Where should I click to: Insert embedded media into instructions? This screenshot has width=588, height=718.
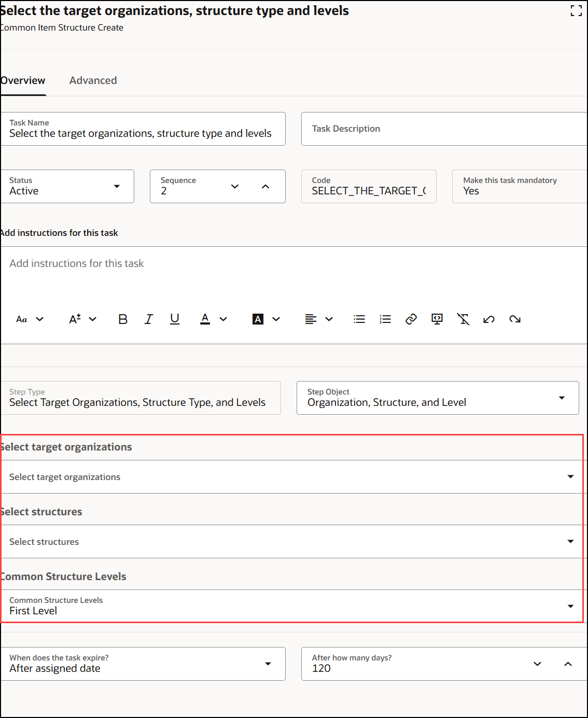coord(437,319)
